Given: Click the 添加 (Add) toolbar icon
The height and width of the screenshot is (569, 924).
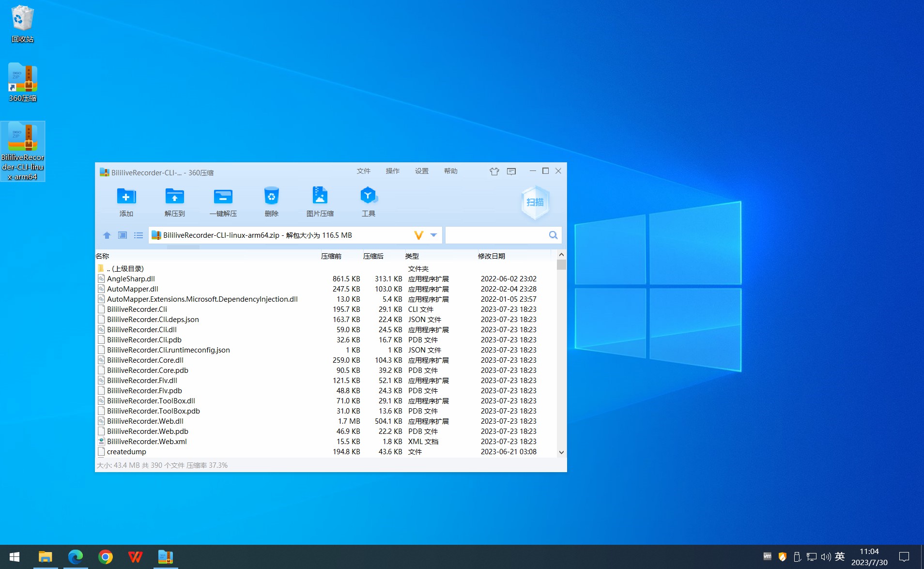Looking at the screenshot, I should [x=126, y=197].
